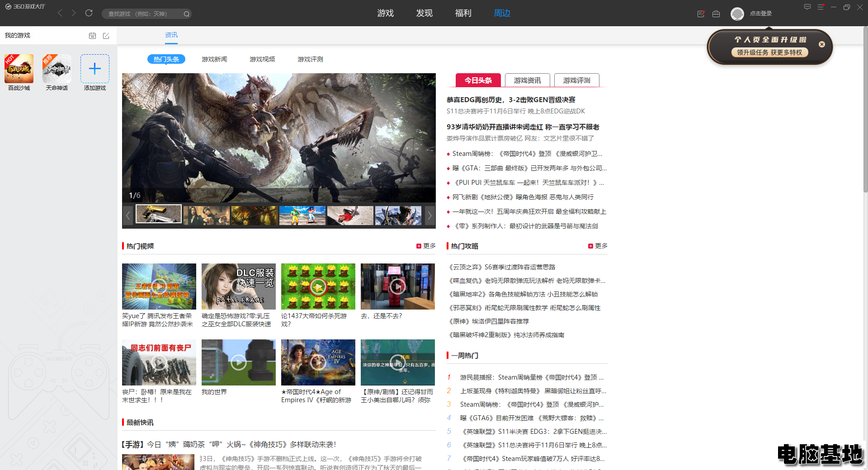This screenshot has height=470, width=868.
Task: Switch to the 游戏资讯 tab
Action: coord(528,80)
